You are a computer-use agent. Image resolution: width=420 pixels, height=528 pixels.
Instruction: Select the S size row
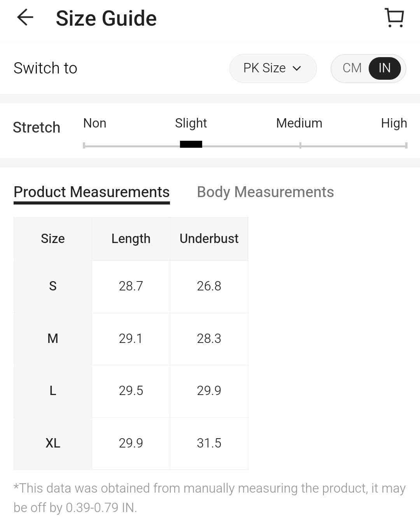click(x=53, y=286)
